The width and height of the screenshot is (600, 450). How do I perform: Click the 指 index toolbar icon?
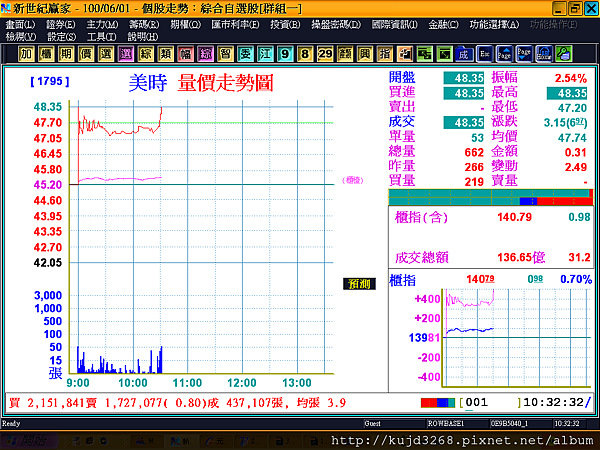pyautogui.click(x=384, y=54)
